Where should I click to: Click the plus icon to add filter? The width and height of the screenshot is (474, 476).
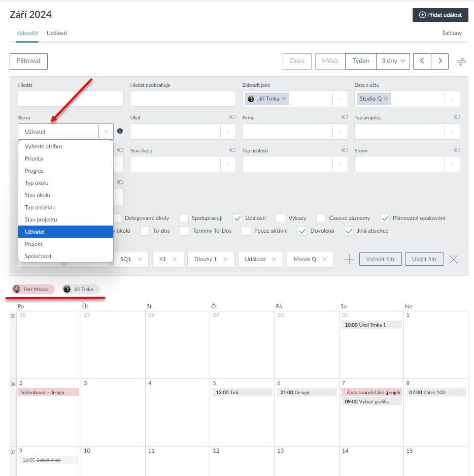349,260
